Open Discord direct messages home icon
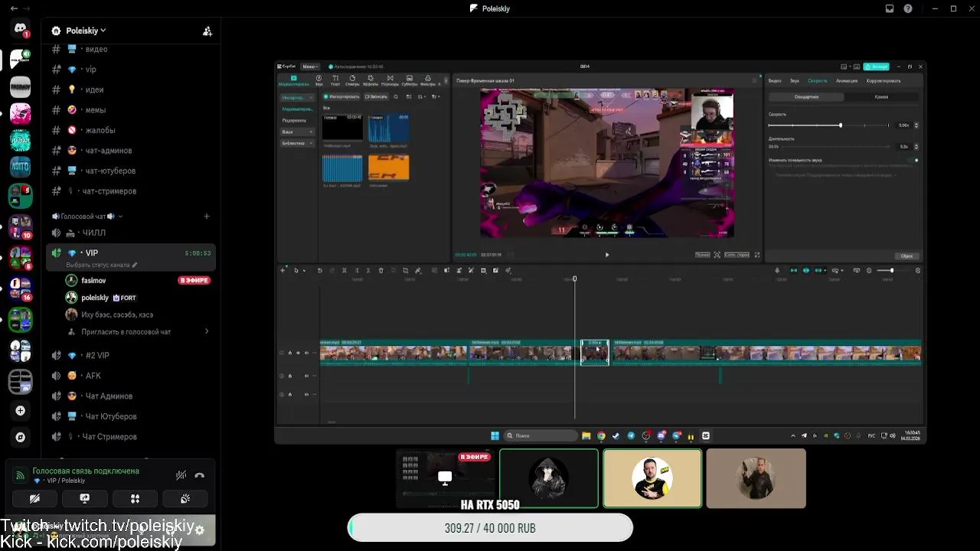This screenshot has width=980, height=551. tap(20, 29)
